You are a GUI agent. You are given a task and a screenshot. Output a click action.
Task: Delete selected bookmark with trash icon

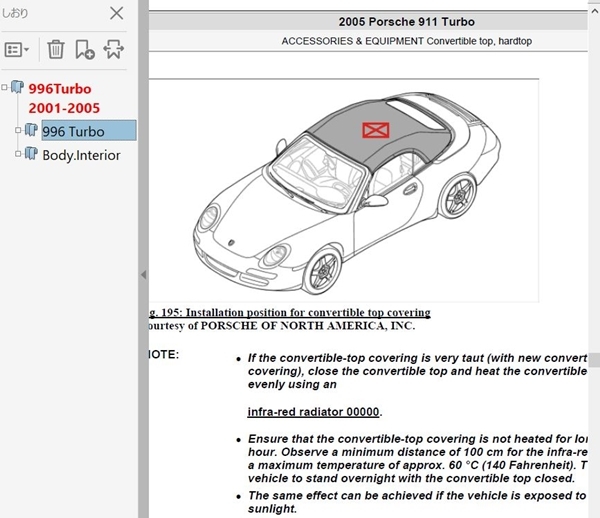coord(55,49)
